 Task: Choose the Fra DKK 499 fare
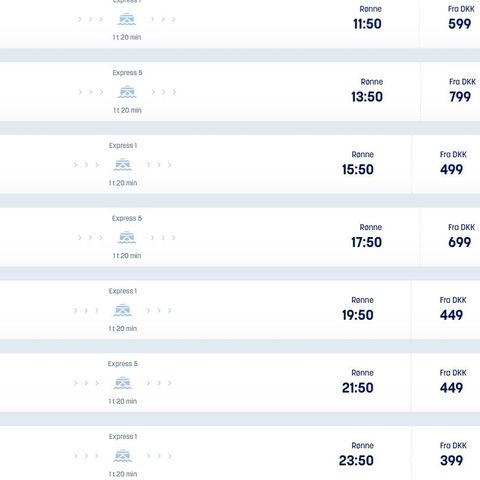453,163
